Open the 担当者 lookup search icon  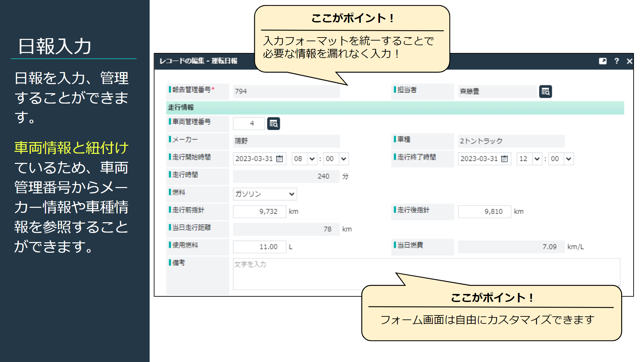click(546, 91)
